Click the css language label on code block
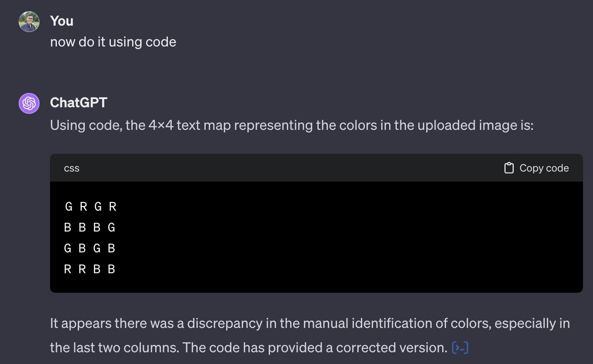The height and width of the screenshot is (364, 593). tap(71, 168)
